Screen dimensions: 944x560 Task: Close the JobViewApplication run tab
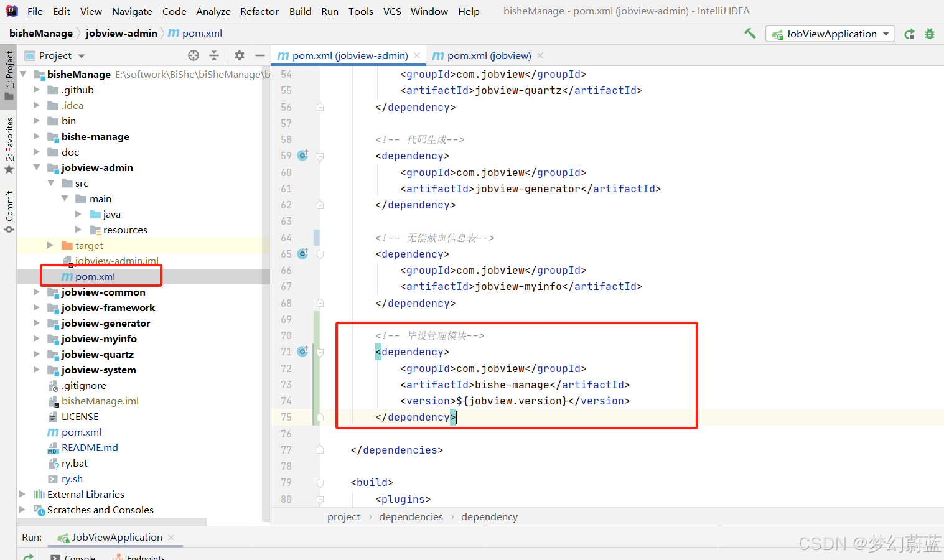coord(171,538)
